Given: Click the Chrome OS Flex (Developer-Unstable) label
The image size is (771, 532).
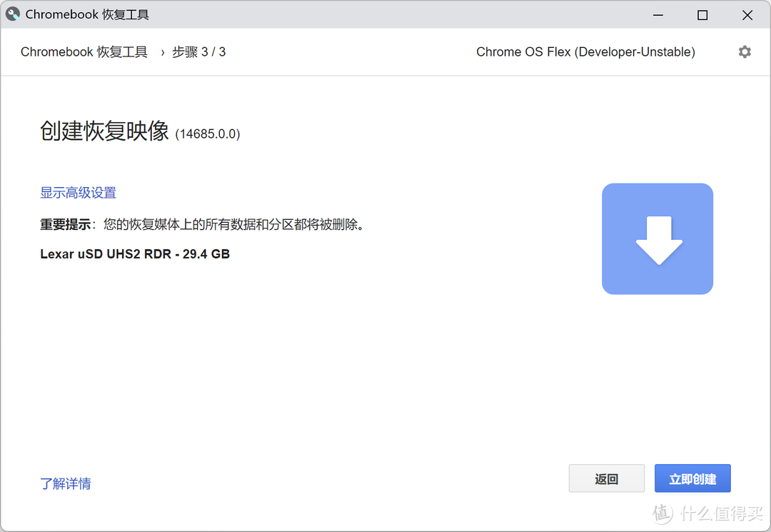Looking at the screenshot, I should pos(585,51).
